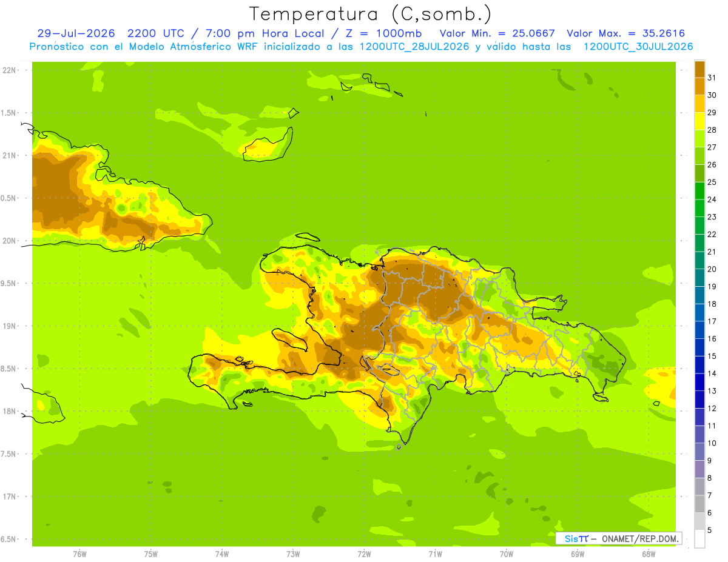This screenshot has height=562, width=728.
Task: Click the 'SisTT - ONAMET/REP.DOM.' credit label
Action: pos(619,538)
